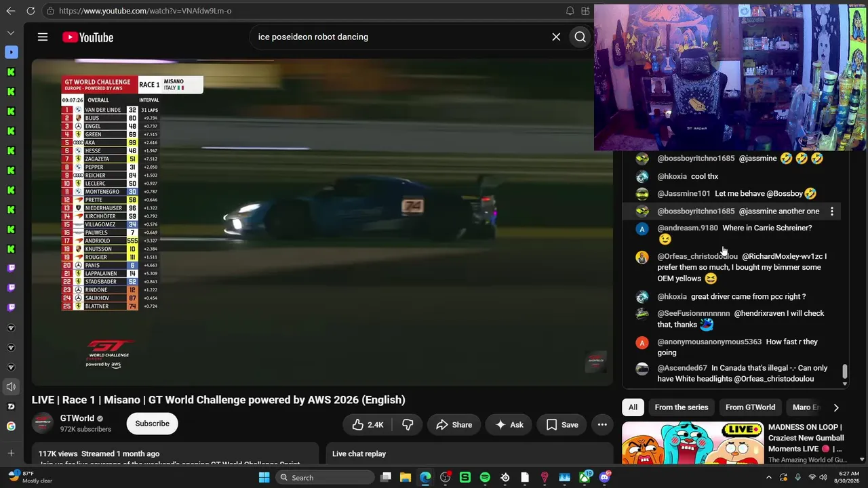This screenshot has height=488, width=868.
Task: Open the YouTube guide hamburger menu
Action: click(43, 37)
